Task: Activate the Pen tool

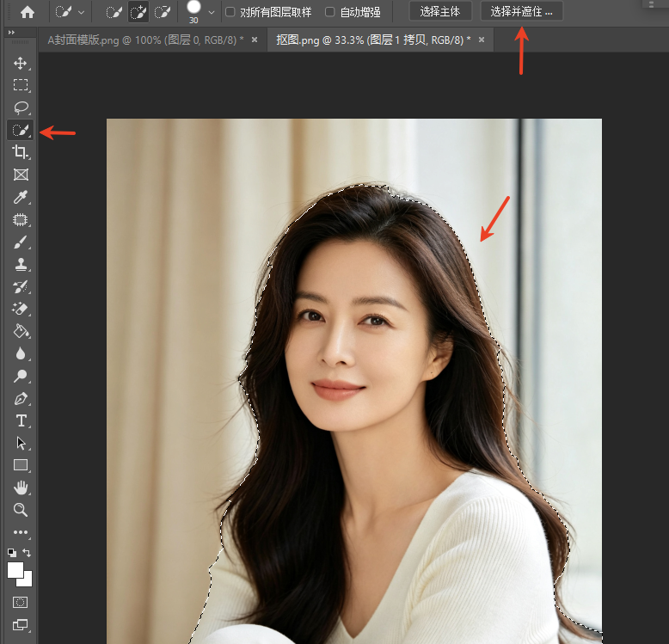Action: coord(20,399)
